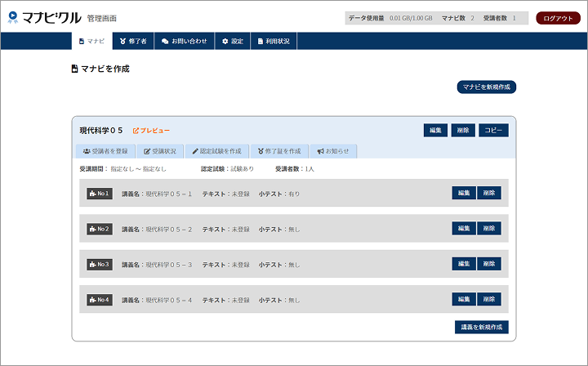Edit lecture 現代科学０５－１
Viewport: 588px width, 366px height.
[463, 194]
